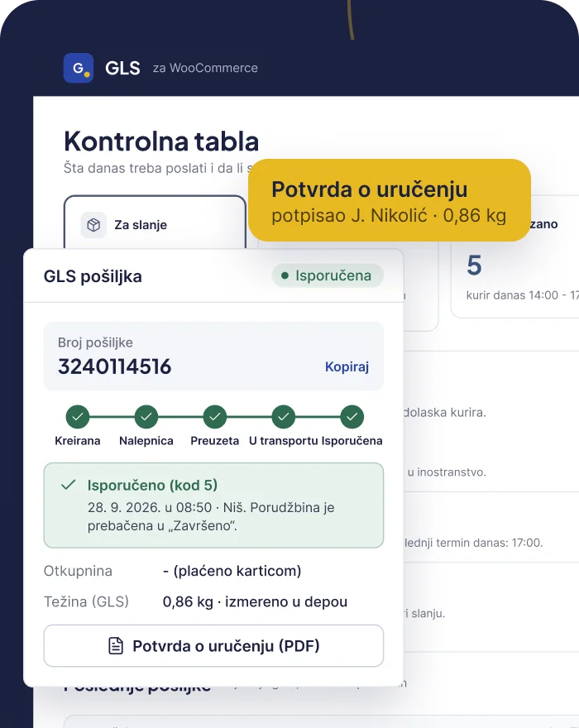Click shipment number 3240114516
Viewport: 579px width, 728px height.
115,366
